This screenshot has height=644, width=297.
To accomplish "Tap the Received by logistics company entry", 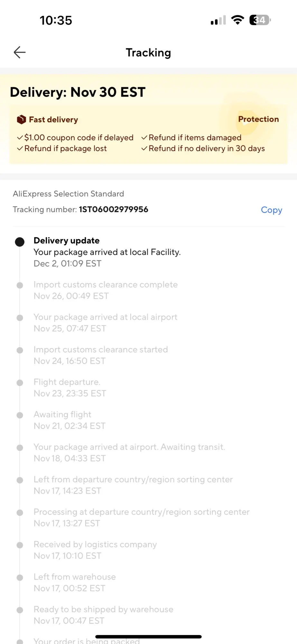I will click(x=95, y=550).
